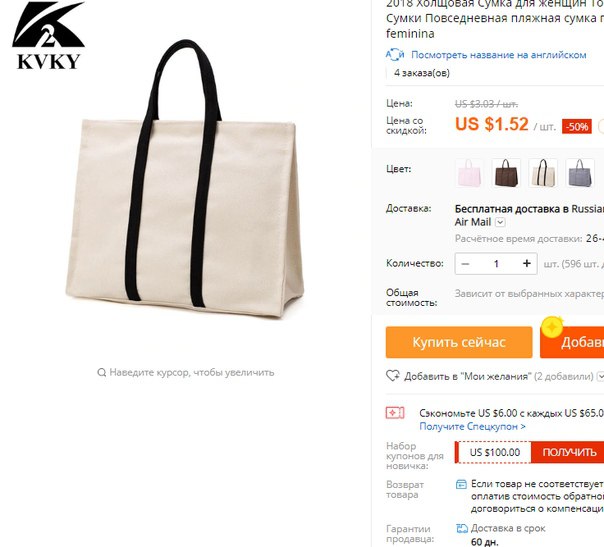Expand the wish list dropdown arrow

click(x=600, y=376)
